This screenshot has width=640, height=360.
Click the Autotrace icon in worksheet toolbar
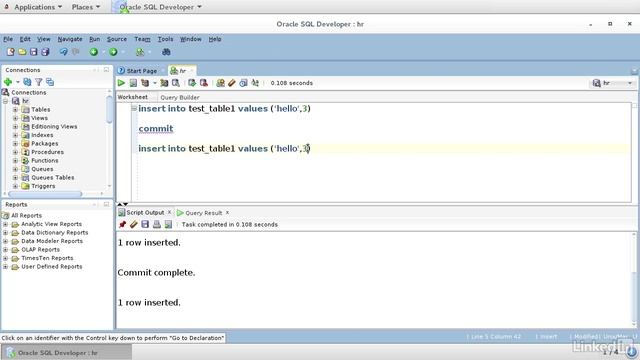[x=164, y=83]
